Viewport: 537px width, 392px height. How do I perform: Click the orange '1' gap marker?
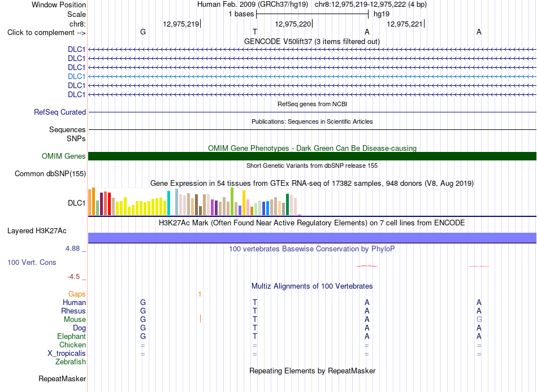[x=200, y=294]
